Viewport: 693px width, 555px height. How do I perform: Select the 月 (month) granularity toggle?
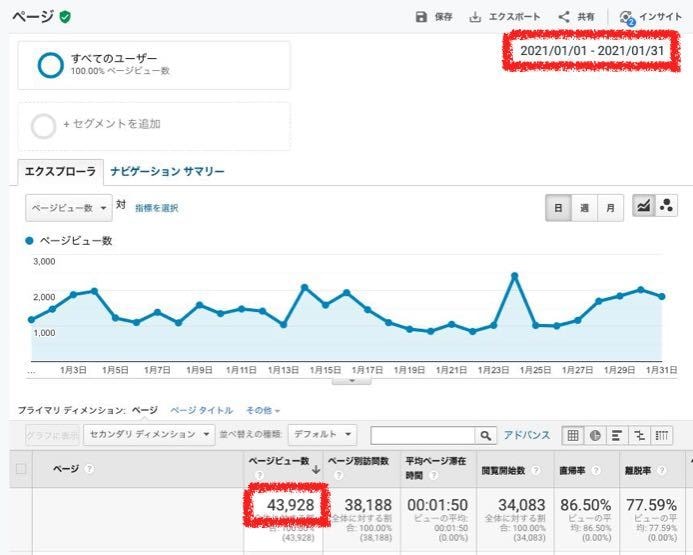(x=610, y=207)
